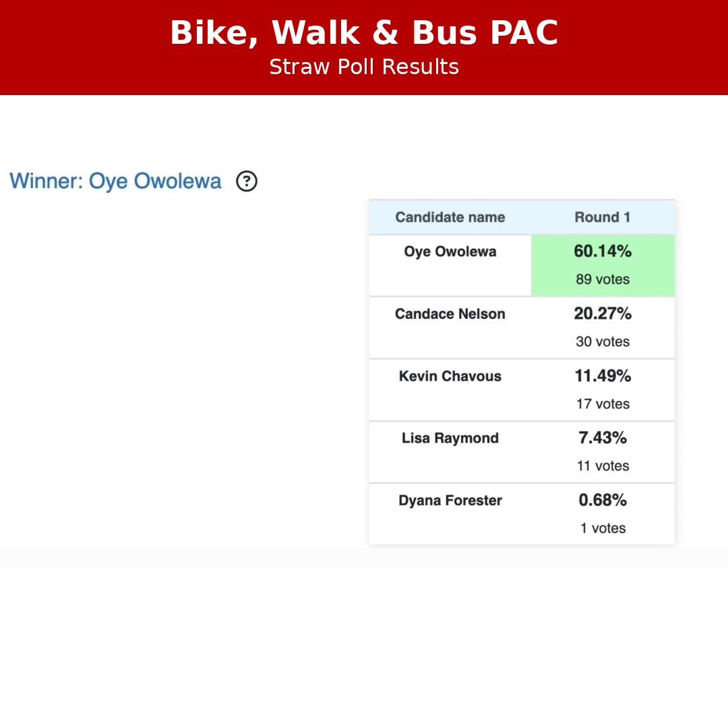Click the 20.27% result for Candace Nelson
Image resolution: width=728 pixels, height=728 pixels.
pos(603,313)
